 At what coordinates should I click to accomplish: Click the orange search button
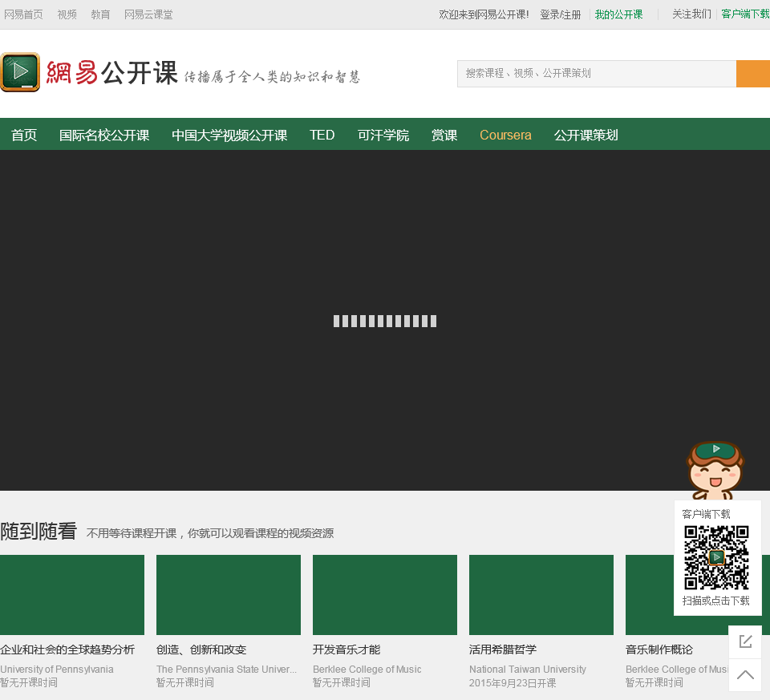click(x=753, y=74)
